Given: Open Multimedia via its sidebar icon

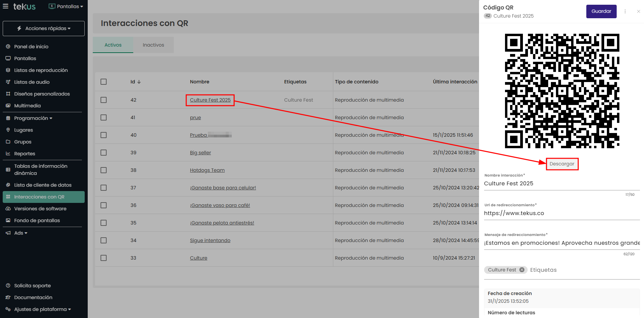Looking at the screenshot, I should (8, 106).
